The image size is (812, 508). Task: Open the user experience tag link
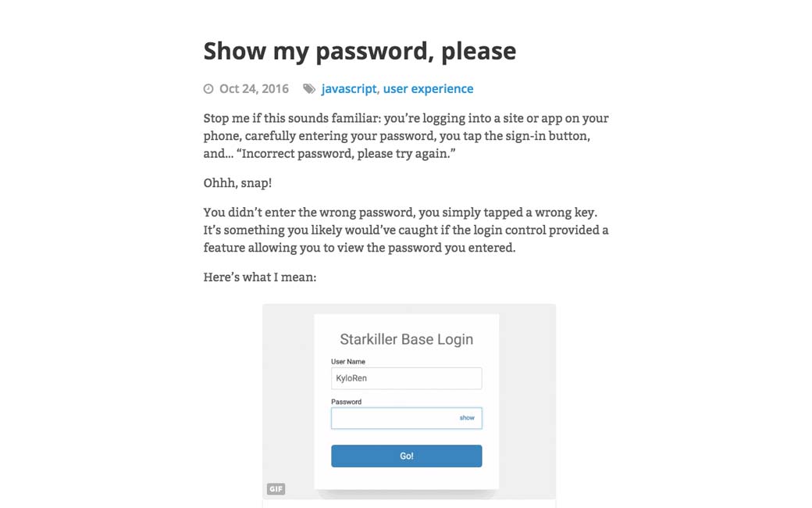[428, 89]
